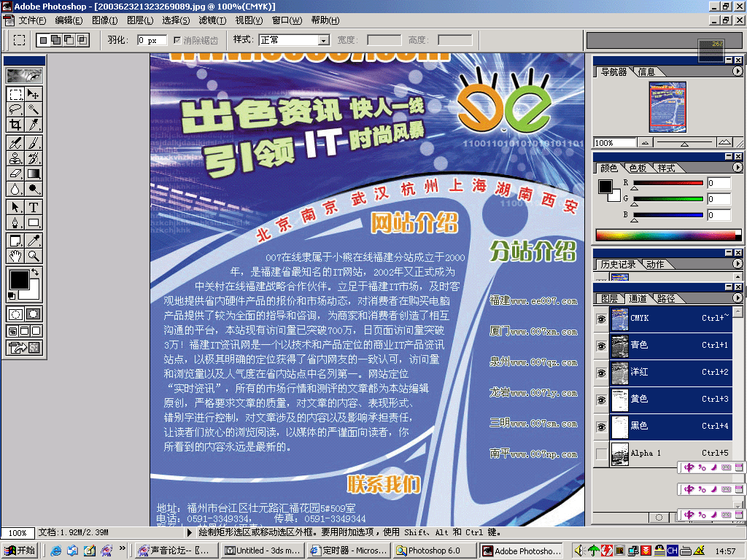Click the Navigator zoom out button

(645, 142)
